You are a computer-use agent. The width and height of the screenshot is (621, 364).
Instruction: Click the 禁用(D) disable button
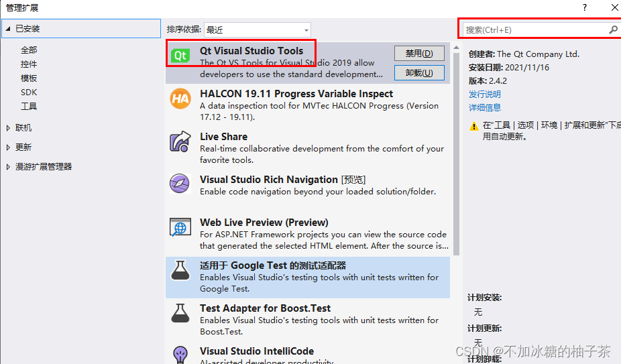[x=419, y=54]
